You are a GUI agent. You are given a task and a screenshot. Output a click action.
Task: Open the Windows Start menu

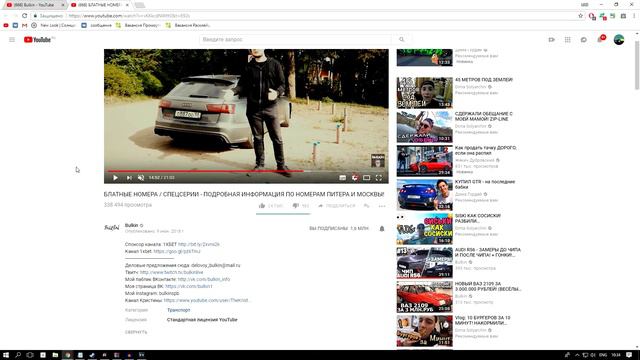point(6,355)
